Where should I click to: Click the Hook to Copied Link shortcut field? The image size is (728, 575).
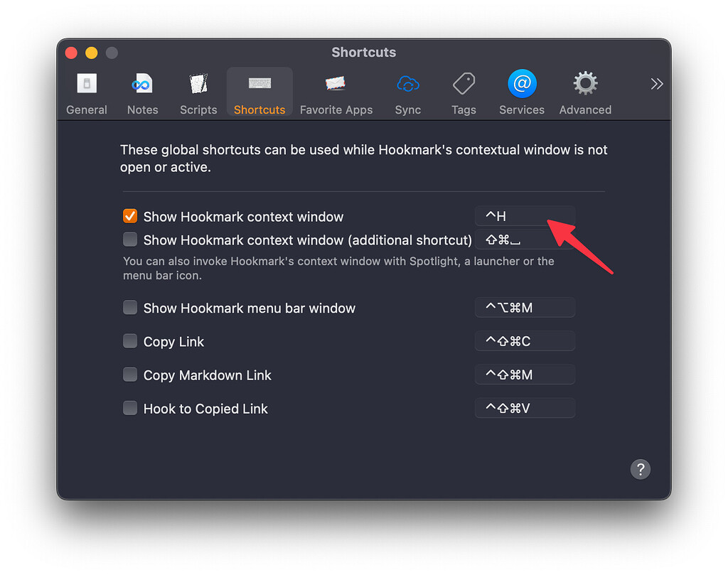(x=525, y=407)
